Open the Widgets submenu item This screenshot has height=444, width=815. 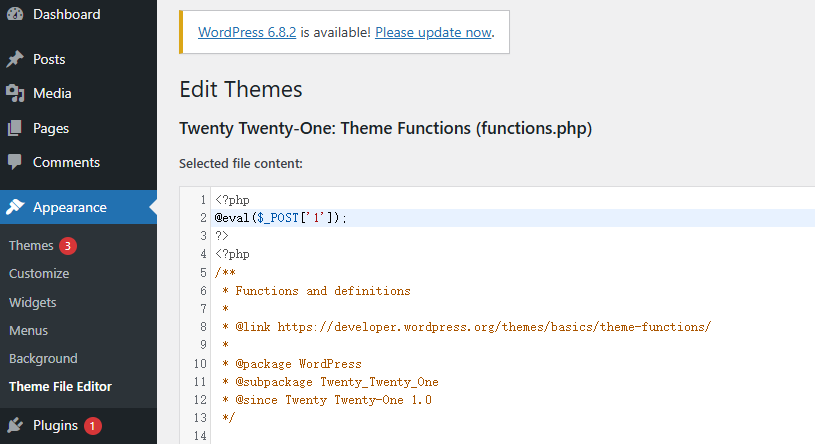32,302
